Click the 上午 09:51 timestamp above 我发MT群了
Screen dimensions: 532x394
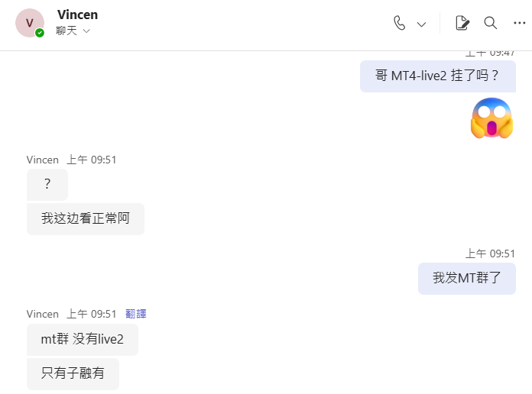(490, 254)
